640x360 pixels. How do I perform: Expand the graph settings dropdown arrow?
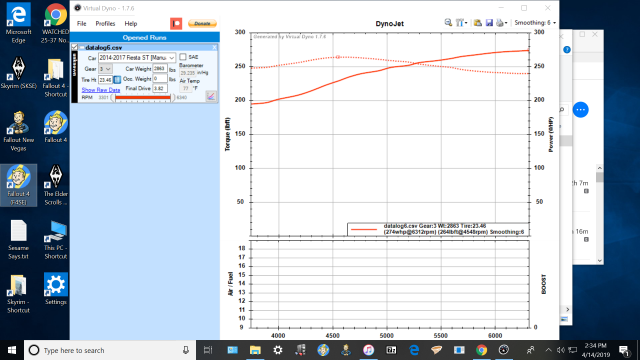(x=466, y=23)
